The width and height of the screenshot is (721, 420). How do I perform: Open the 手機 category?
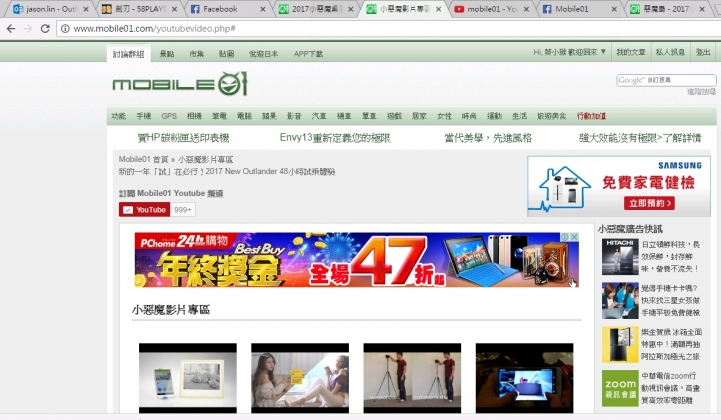[x=143, y=116]
